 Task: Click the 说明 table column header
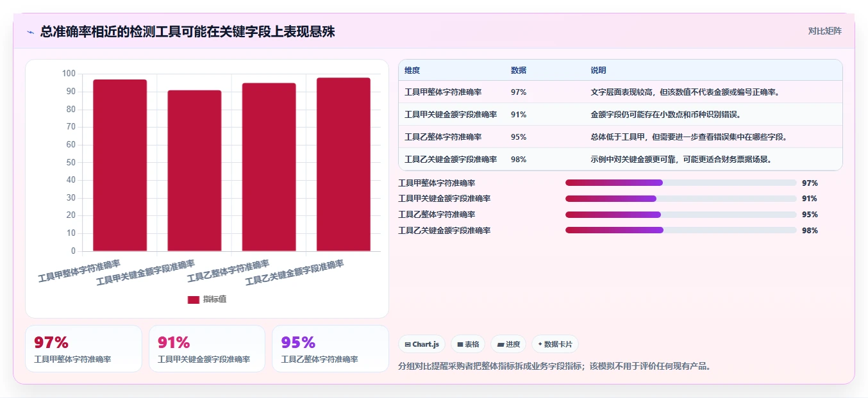[x=598, y=70]
